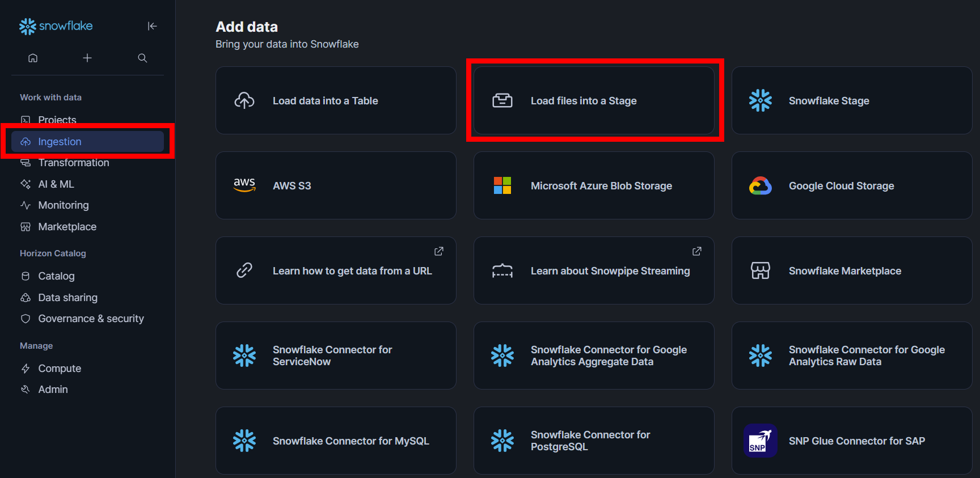
Task: Select Snowflake Connector for MySQL
Action: click(336, 441)
